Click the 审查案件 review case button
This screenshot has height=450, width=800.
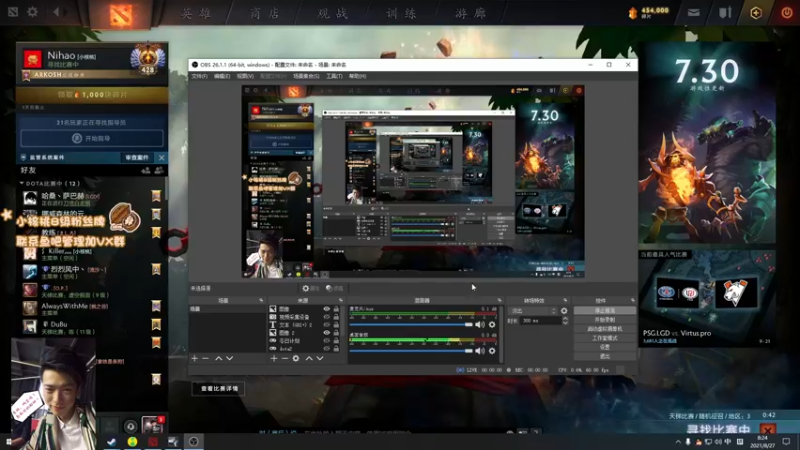tap(137, 158)
